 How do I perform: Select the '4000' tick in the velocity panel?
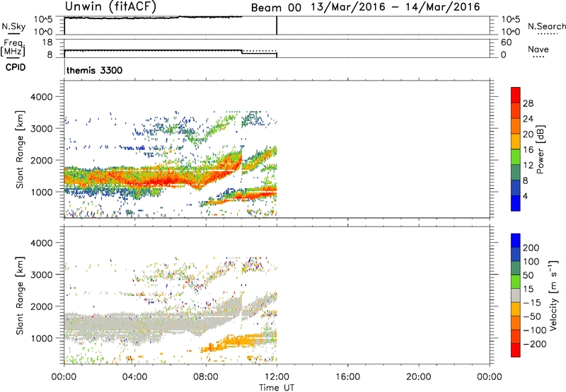click(x=41, y=243)
